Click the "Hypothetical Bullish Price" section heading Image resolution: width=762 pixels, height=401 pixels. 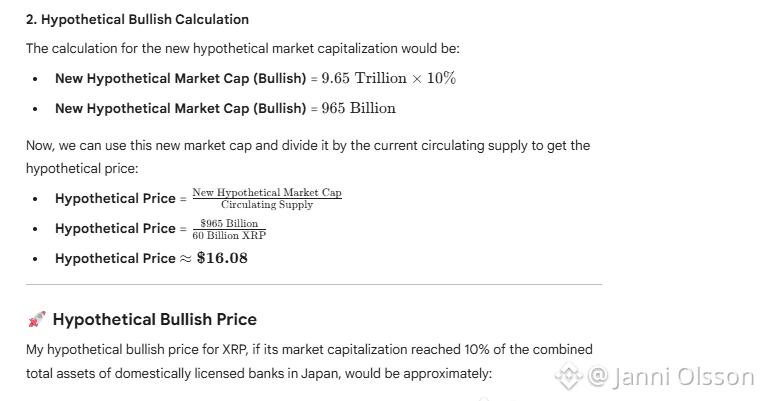(154, 320)
